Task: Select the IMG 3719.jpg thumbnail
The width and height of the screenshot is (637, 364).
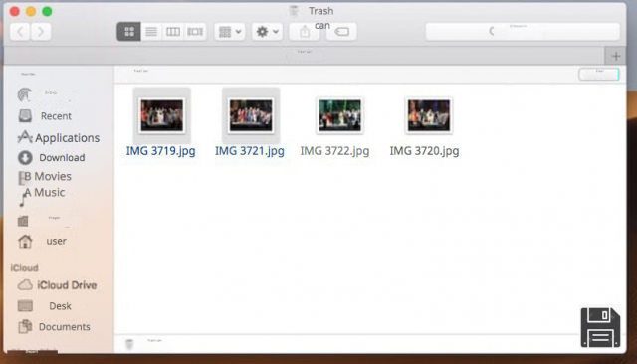Action: click(x=161, y=115)
